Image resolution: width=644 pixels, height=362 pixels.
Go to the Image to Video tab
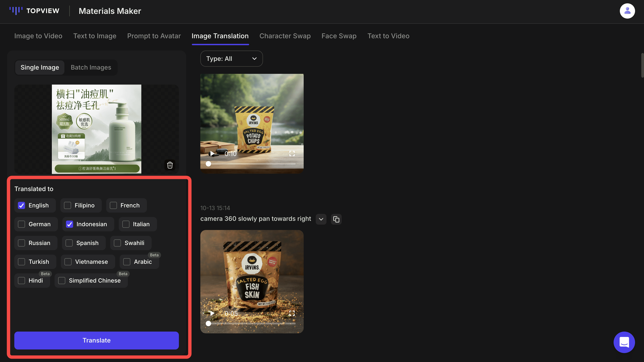tap(38, 36)
